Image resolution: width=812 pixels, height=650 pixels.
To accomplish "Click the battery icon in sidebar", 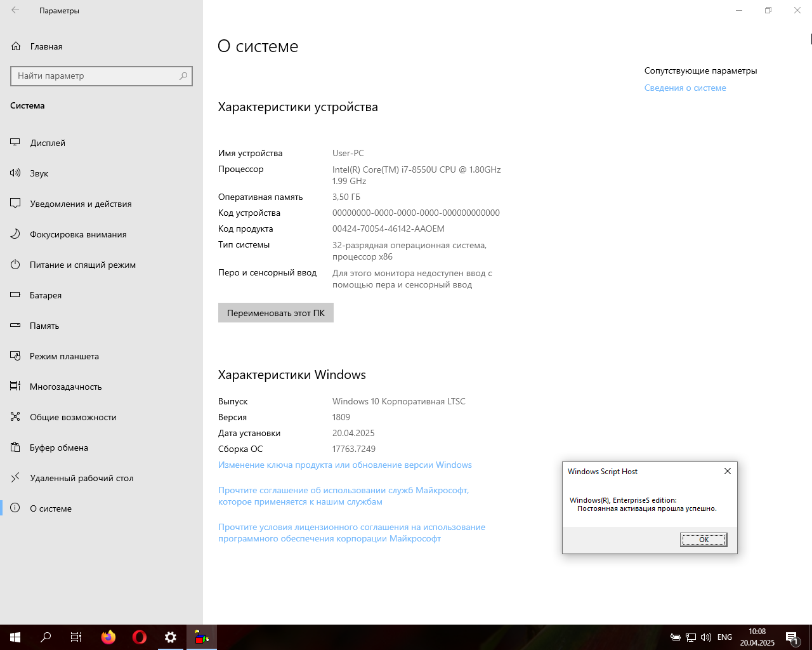I will pyautogui.click(x=15, y=295).
